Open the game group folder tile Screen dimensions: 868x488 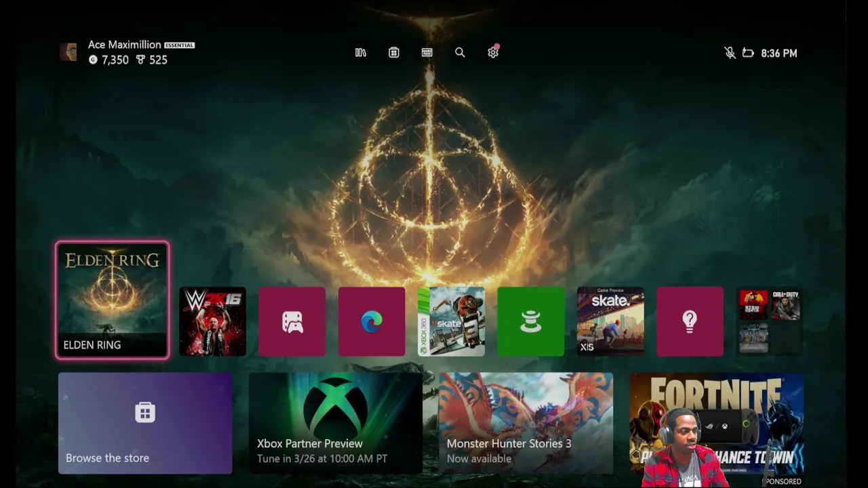click(770, 321)
